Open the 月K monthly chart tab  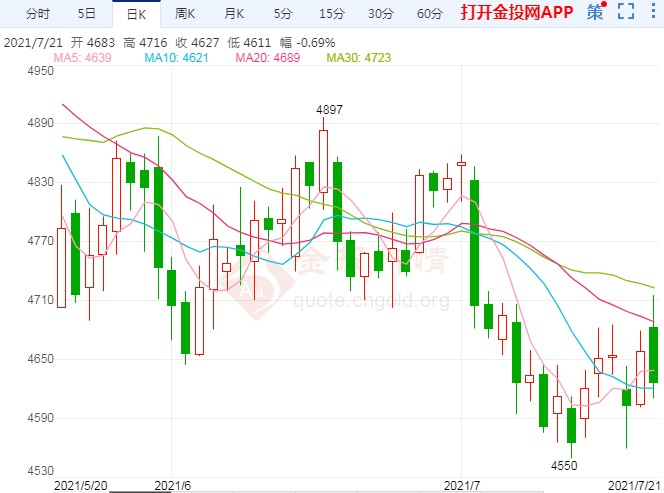(234, 14)
